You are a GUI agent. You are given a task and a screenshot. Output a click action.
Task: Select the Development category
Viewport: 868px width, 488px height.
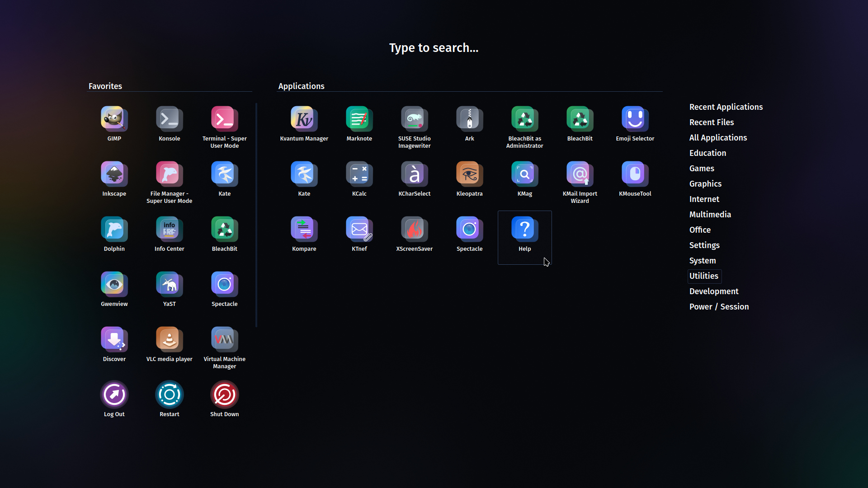coord(714,291)
